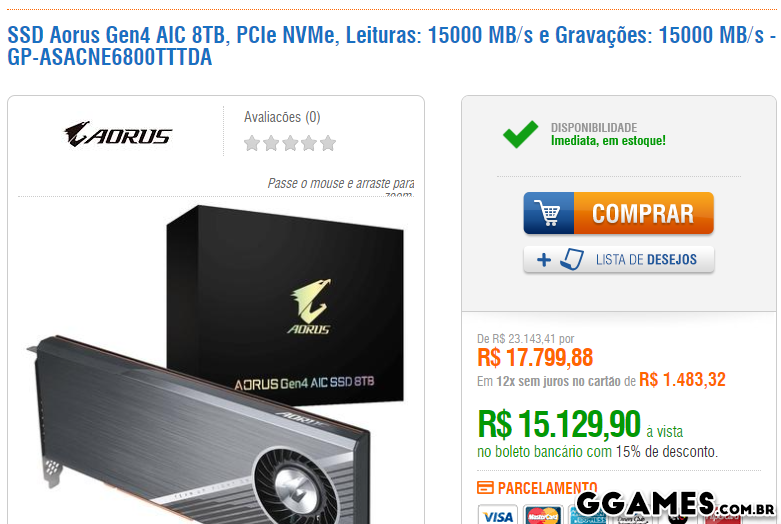Image resolution: width=781 pixels, height=524 pixels.
Task: Click the shopping cart icon on Comprar
Action: tap(547, 213)
